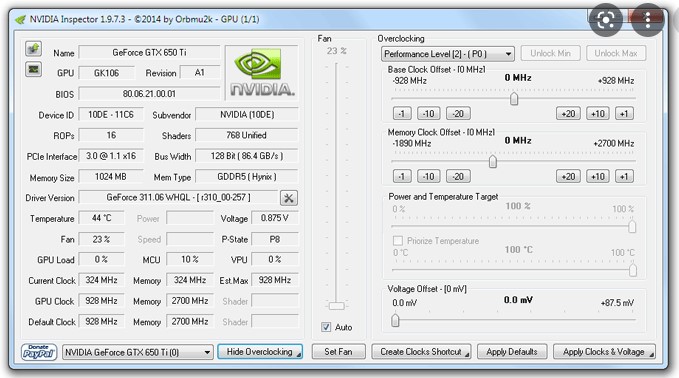The width and height of the screenshot is (679, 378).
Task: Enable Priorize Temperature checkbox
Action: (x=398, y=241)
